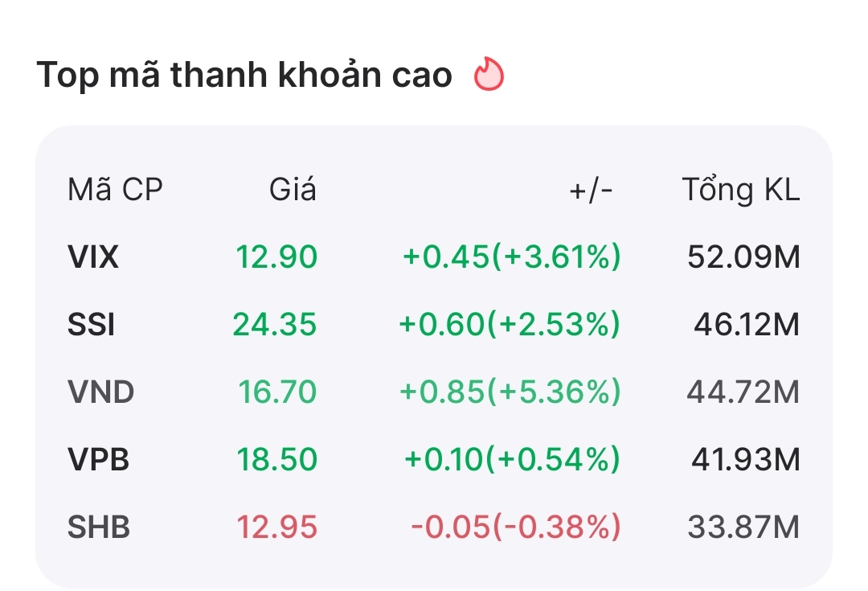Click the SHB price 12.95
Screen dimensions: 868x591
276,527
